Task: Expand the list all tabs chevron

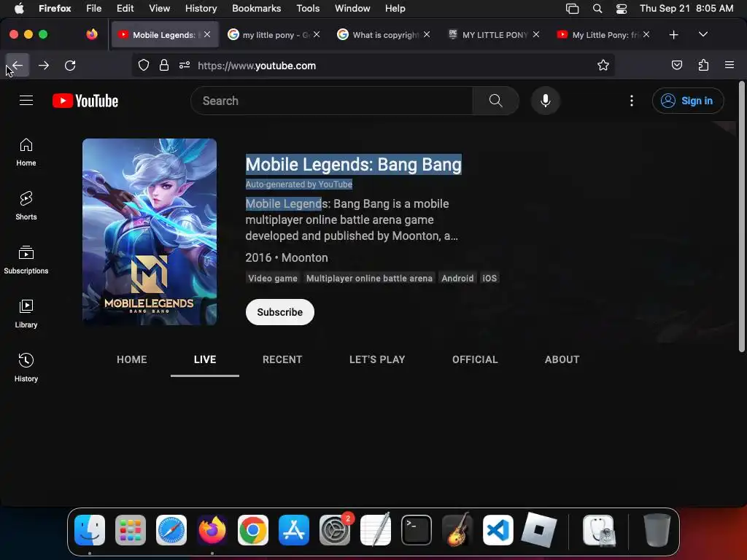Action: (x=703, y=34)
